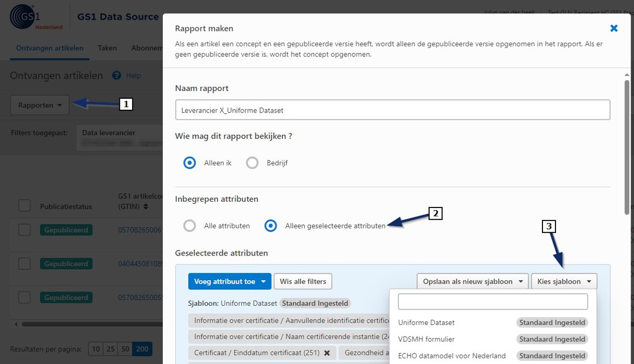Close the Rapport maken dialog
Image resolution: width=634 pixels, height=364 pixels.
[614, 28]
